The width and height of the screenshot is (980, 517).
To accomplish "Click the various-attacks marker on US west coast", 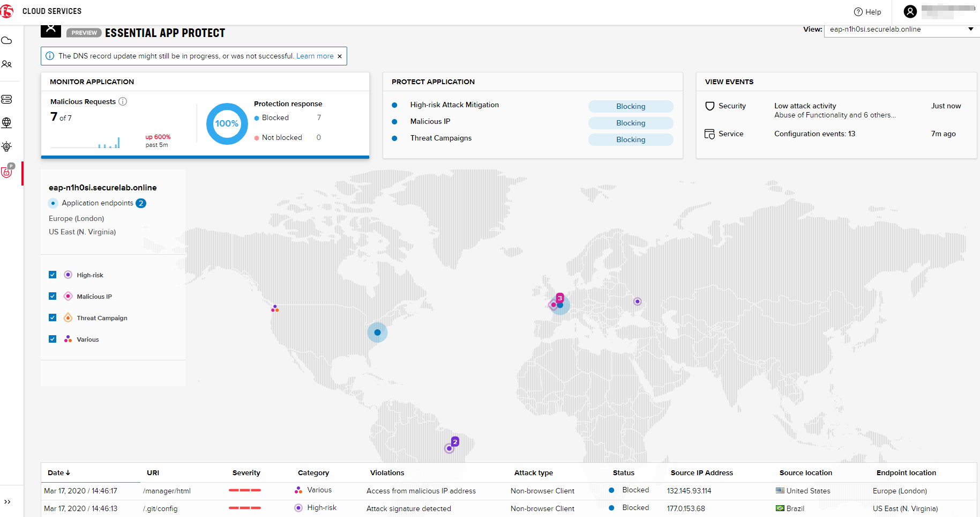I will pos(275,308).
